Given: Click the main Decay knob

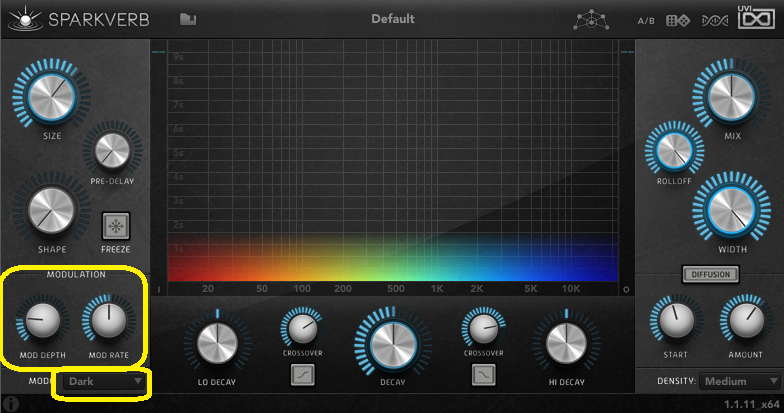Looking at the screenshot, I should point(393,345).
